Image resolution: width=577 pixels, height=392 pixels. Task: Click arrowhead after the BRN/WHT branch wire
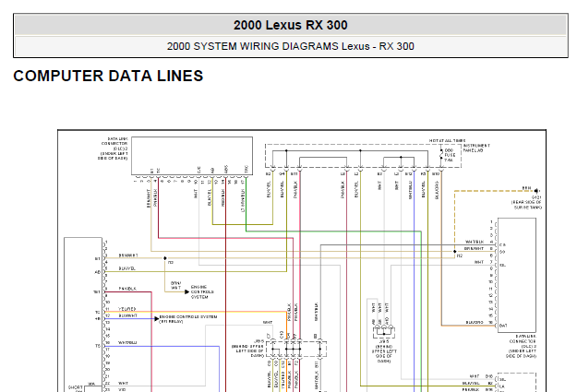point(186,292)
